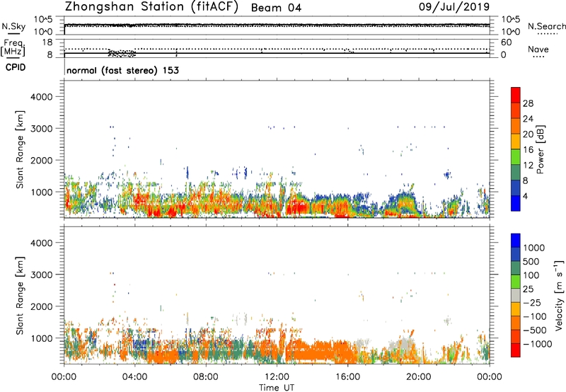Click the 4000 tick of power panel
Image resolution: width=566 pixels, height=392 pixels.
pos(42,97)
